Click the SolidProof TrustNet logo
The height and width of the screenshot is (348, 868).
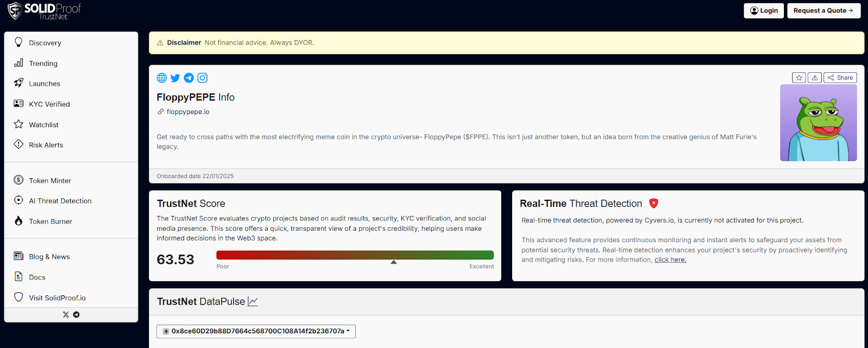pyautogui.click(x=44, y=10)
